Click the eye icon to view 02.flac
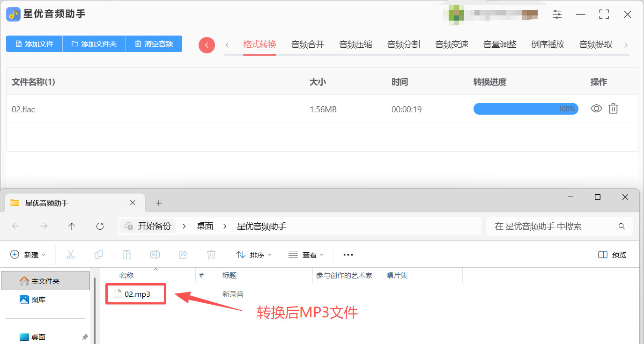The width and height of the screenshot is (644, 344). point(596,109)
